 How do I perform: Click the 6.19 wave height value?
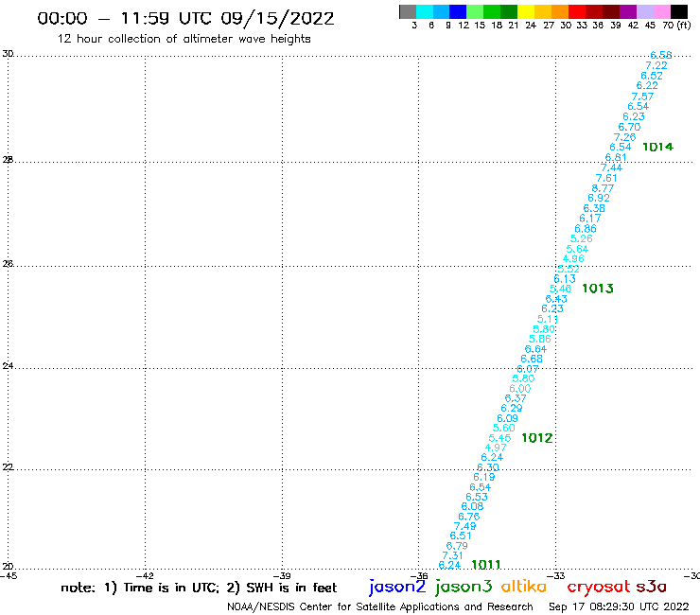point(484,477)
